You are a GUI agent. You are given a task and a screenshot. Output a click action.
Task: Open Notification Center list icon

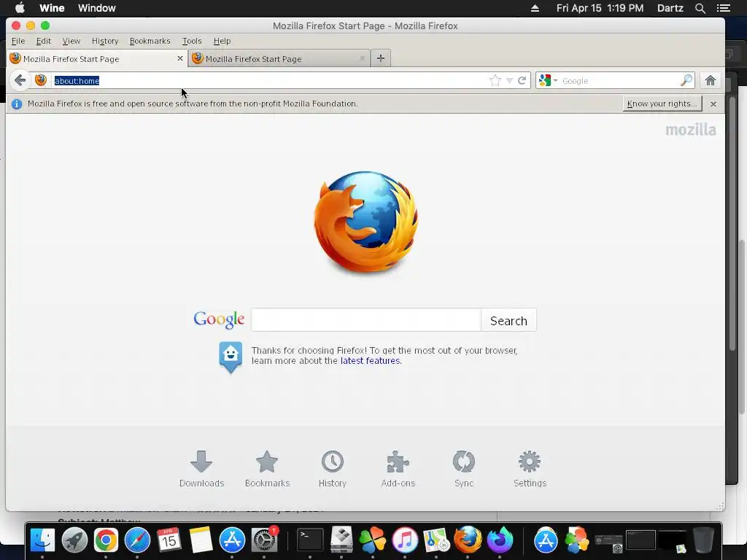point(724,8)
